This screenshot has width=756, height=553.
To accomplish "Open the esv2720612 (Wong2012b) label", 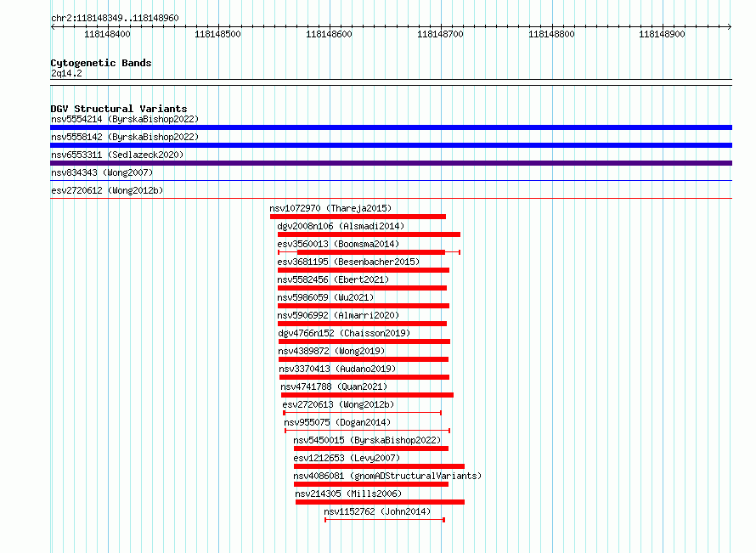I will pyautogui.click(x=107, y=190).
